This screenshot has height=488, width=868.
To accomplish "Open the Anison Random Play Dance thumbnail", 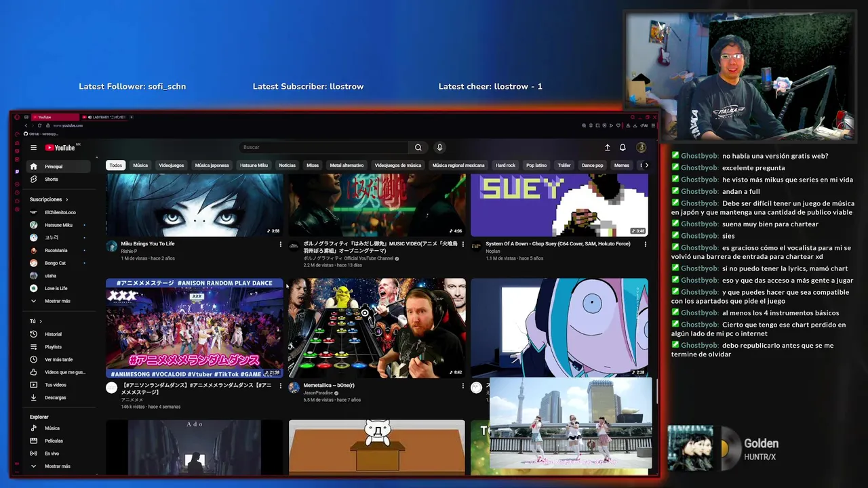I will point(195,327).
